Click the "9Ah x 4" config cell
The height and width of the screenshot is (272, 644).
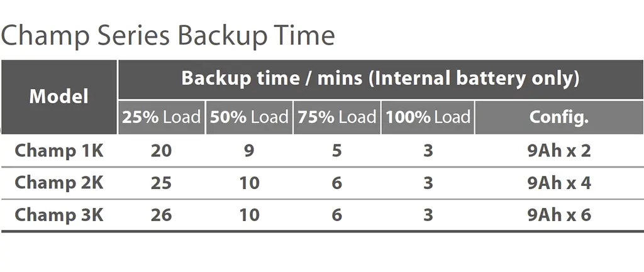point(559,183)
